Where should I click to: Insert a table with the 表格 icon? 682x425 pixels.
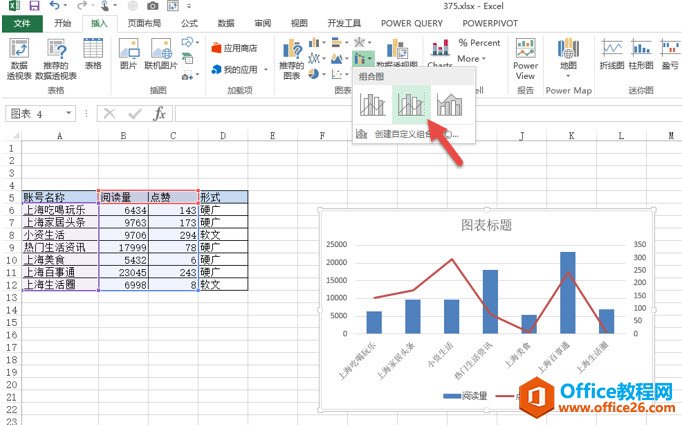click(93, 55)
